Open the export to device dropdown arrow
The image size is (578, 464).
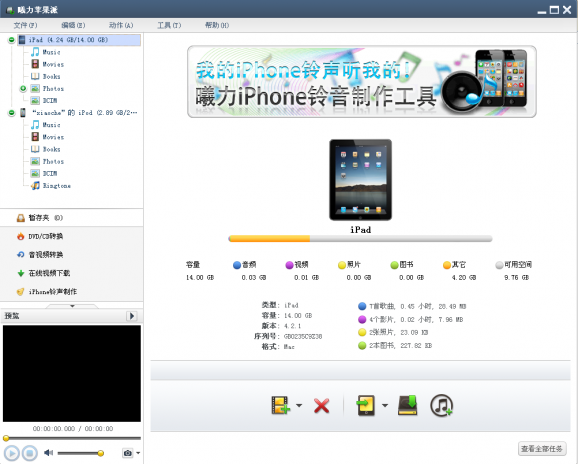coord(385,405)
